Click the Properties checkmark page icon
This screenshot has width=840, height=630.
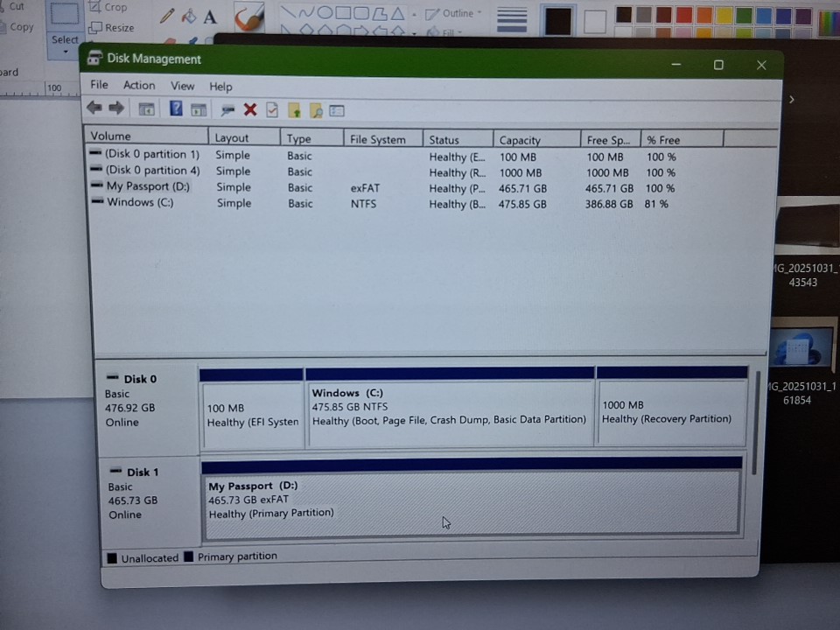click(272, 110)
